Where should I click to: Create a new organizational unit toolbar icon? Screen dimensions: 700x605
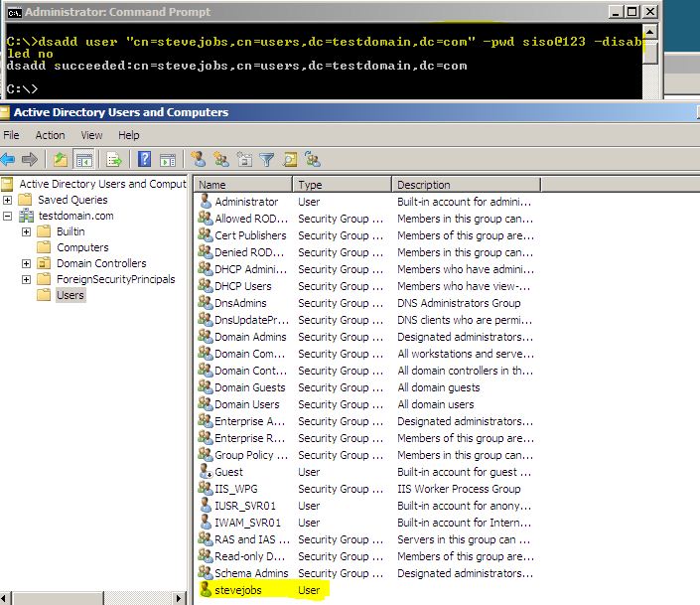244,159
